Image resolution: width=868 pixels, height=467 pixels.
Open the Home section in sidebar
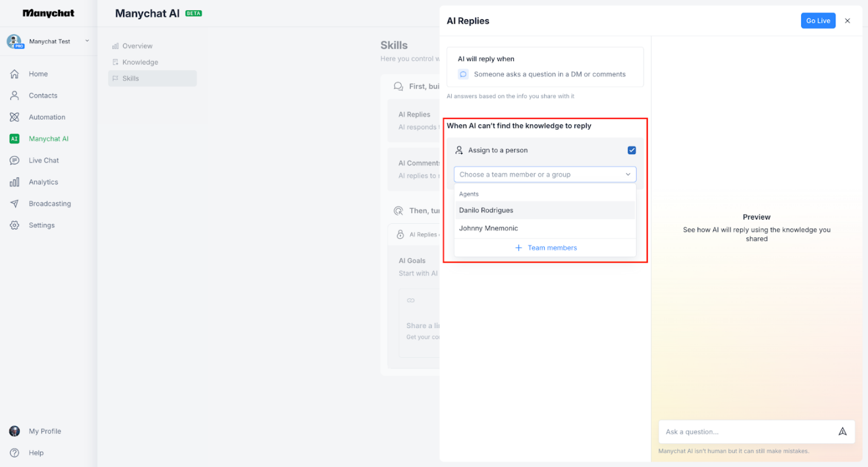click(36, 73)
